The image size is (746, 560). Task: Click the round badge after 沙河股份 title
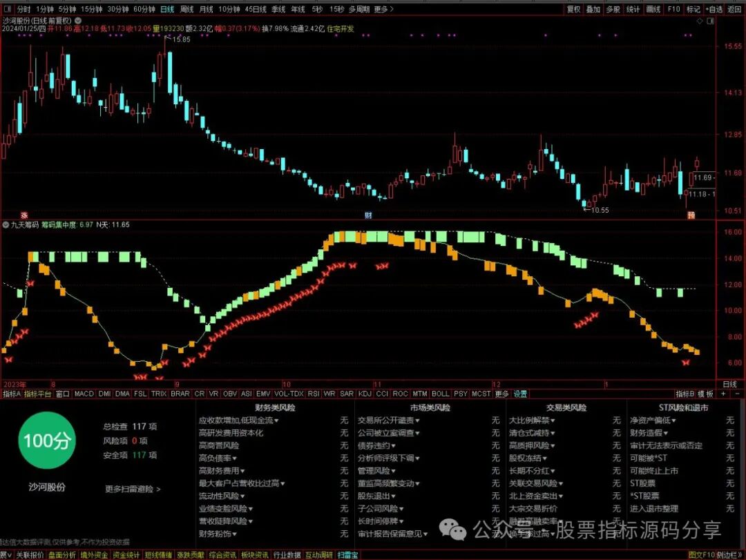(78, 21)
